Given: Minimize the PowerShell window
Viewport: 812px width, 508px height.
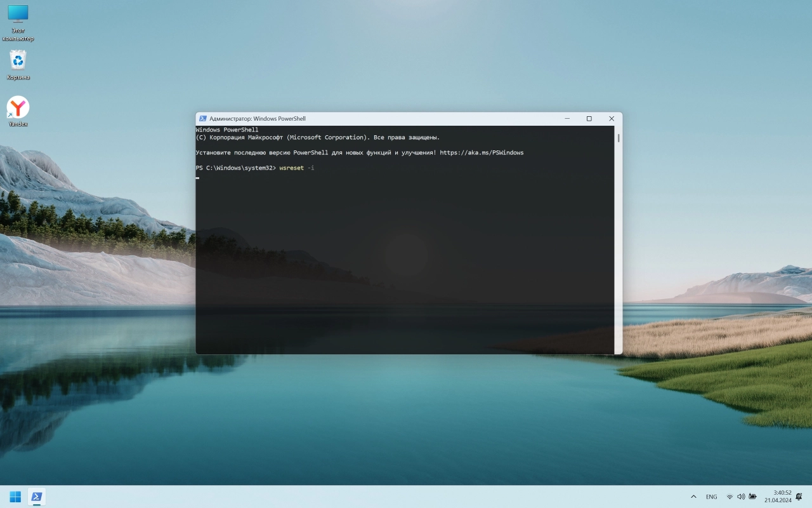Looking at the screenshot, I should point(566,119).
